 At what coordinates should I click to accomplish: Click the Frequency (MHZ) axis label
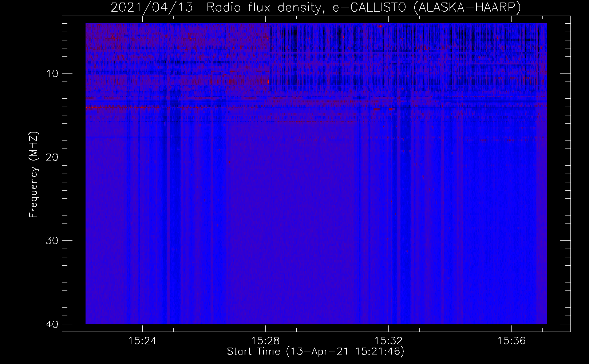click(x=33, y=174)
